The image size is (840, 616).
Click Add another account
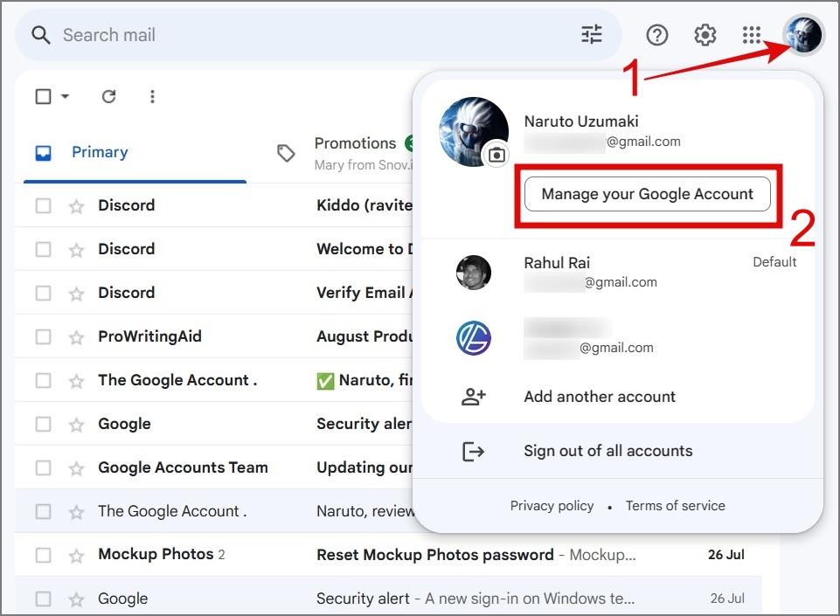[600, 397]
